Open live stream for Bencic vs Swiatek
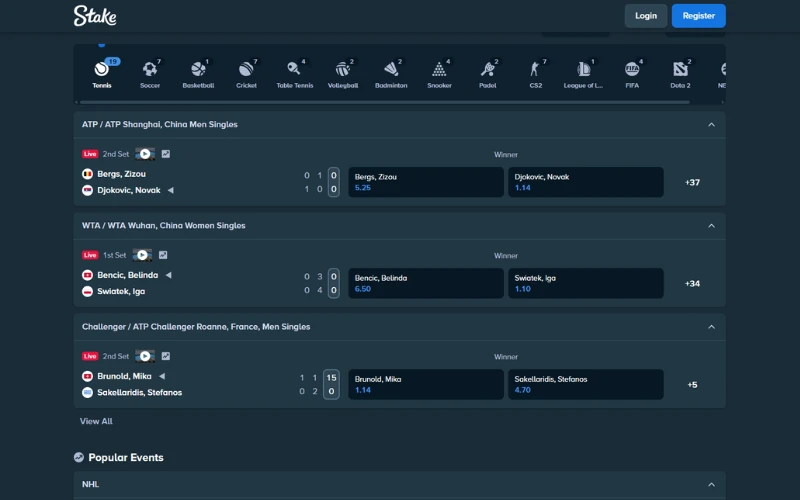 [x=142, y=255]
